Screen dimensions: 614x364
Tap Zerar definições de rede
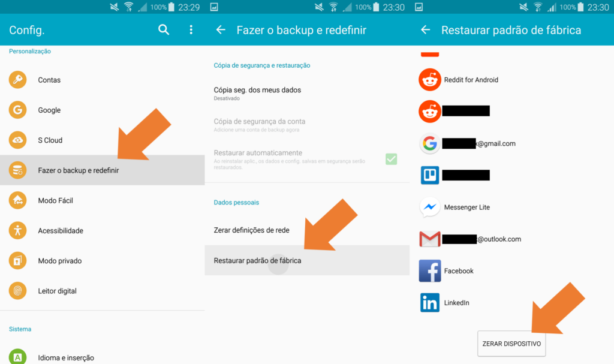point(252,230)
